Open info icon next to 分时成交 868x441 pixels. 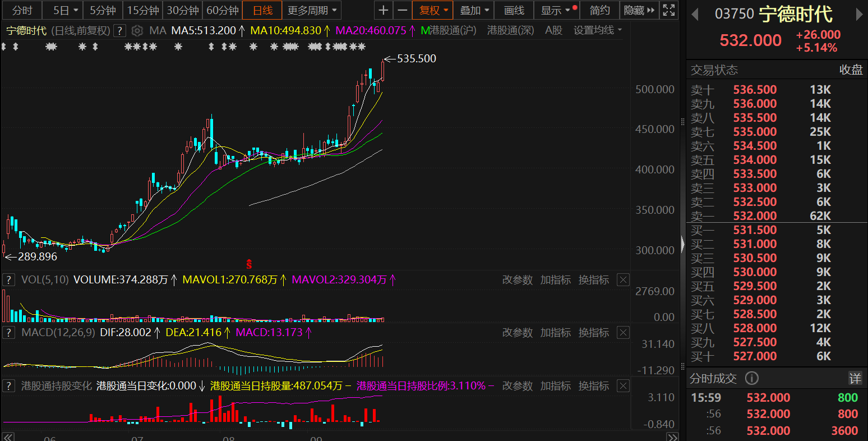click(x=751, y=378)
